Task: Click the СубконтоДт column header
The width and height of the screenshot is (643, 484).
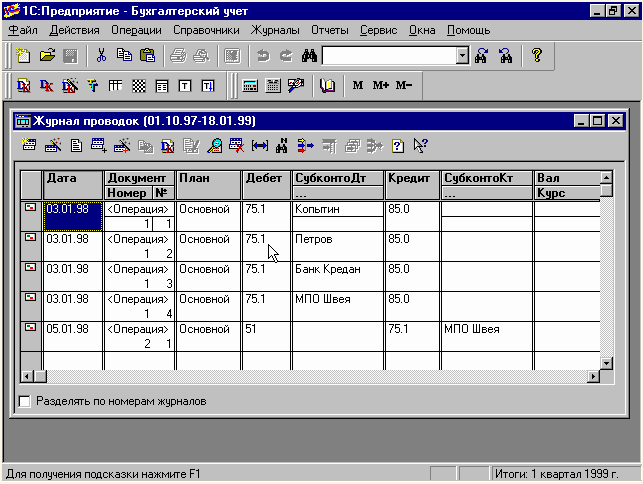Action: pyautogui.click(x=336, y=178)
